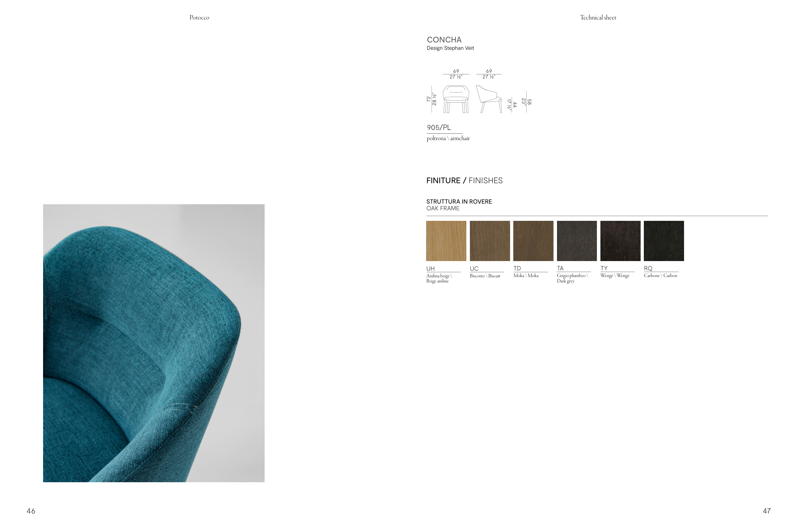Screen dimensions: 798x532
Task: Click the armchair side view drawing
Action: click(x=489, y=99)
